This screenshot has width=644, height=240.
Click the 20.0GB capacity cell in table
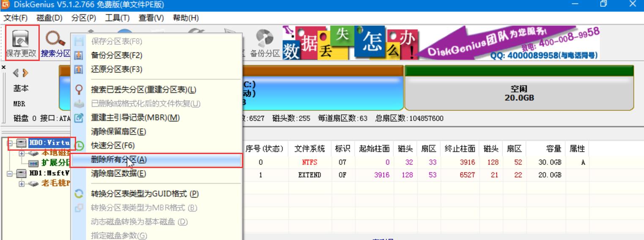click(x=550, y=175)
